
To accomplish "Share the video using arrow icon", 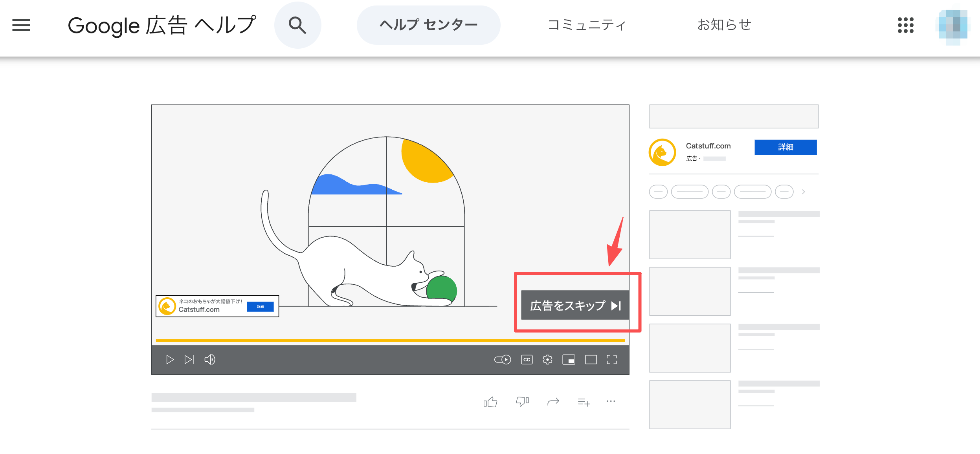I will pos(553,402).
